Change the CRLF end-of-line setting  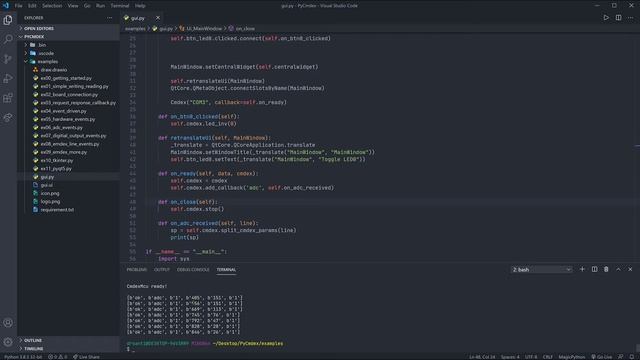point(547,357)
